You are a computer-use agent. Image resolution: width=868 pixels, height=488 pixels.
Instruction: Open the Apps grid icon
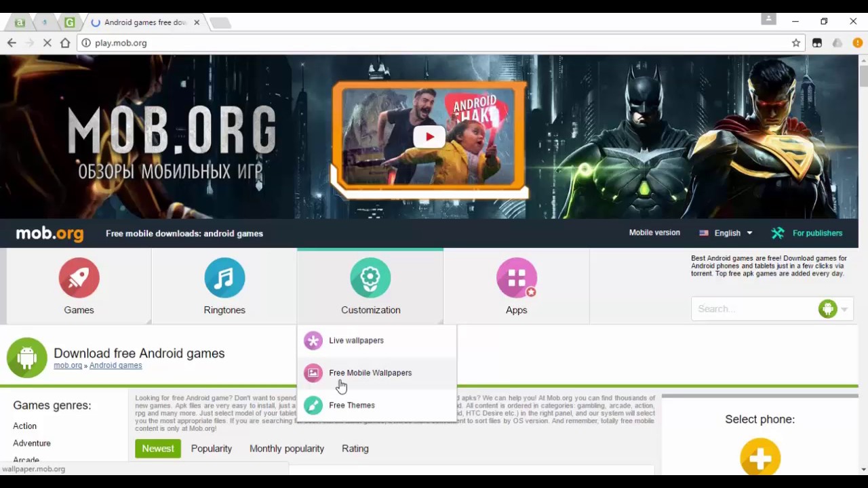[516, 278]
